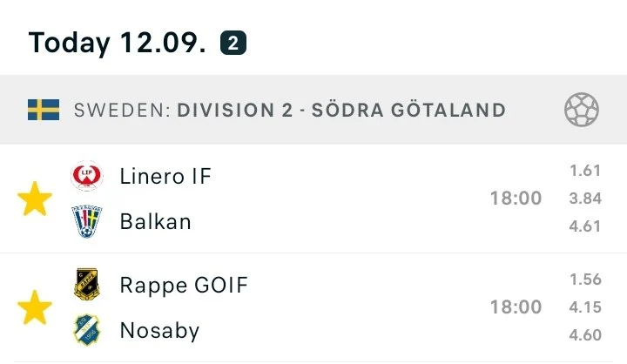The image size is (627, 364).
Task: Select draw odds 3.84 in Linero match
Action: click(585, 199)
